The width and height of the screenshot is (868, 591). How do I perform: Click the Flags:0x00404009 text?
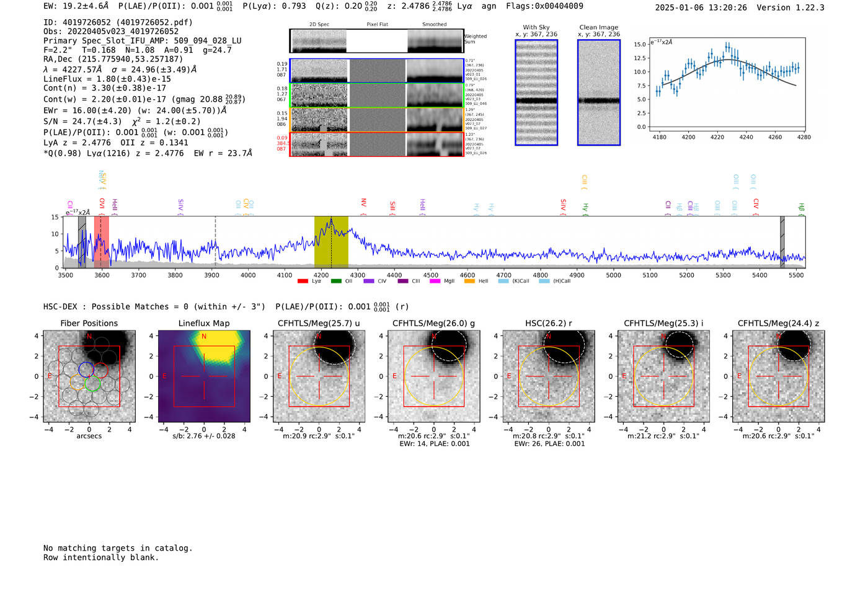[x=544, y=6]
